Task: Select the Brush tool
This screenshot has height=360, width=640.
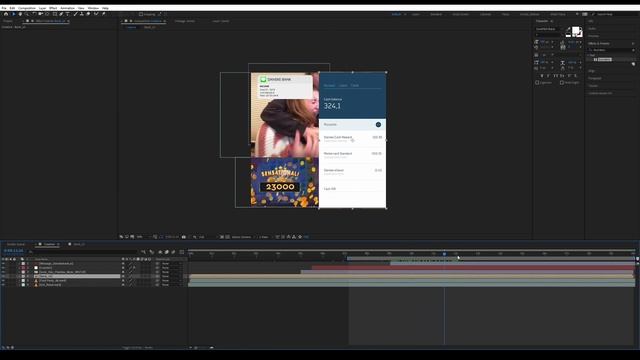Action: click(75, 14)
